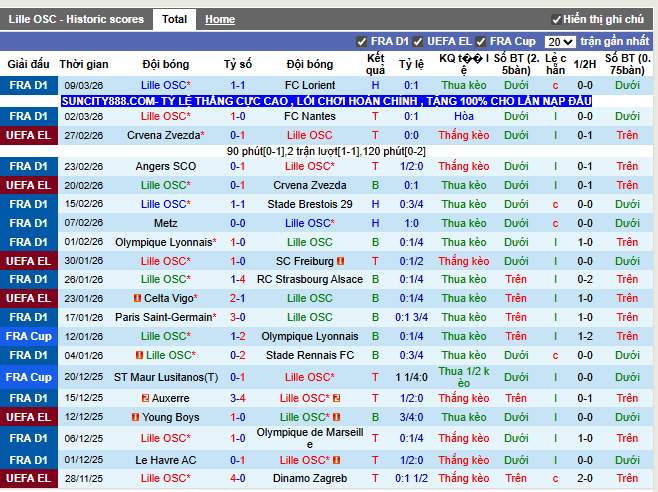
Task: Click the Kết quả column header
Action: (376, 64)
